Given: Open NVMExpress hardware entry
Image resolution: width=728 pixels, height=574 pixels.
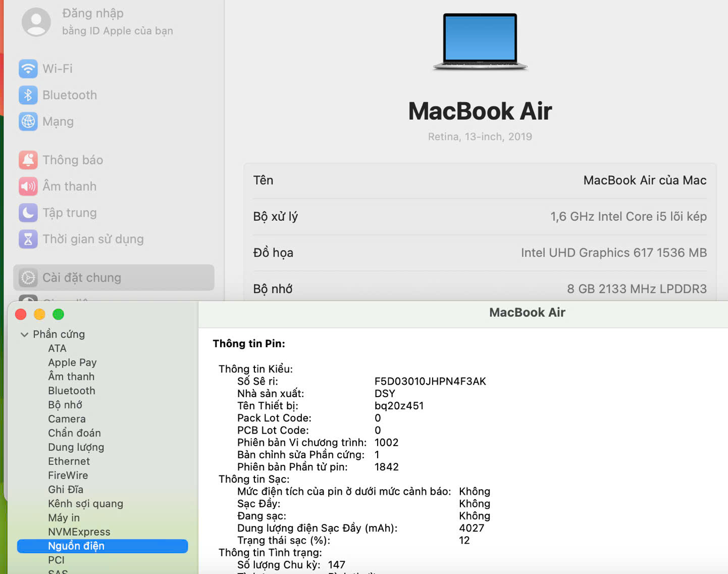Looking at the screenshot, I should pos(79,532).
